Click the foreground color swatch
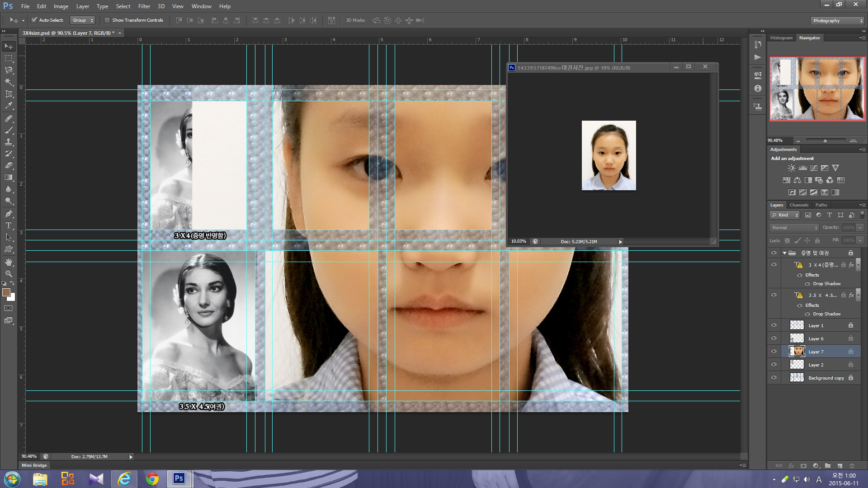 tap(6, 292)
